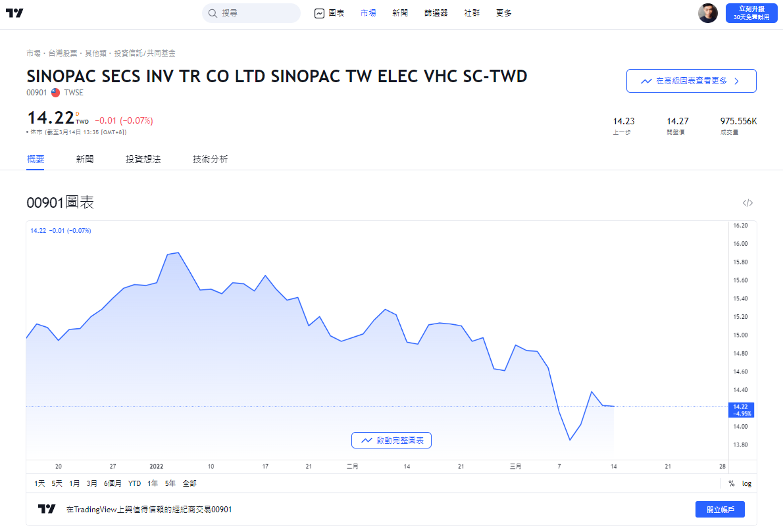
Task: Select the 概要 overview tab
Action: point(36,159)
